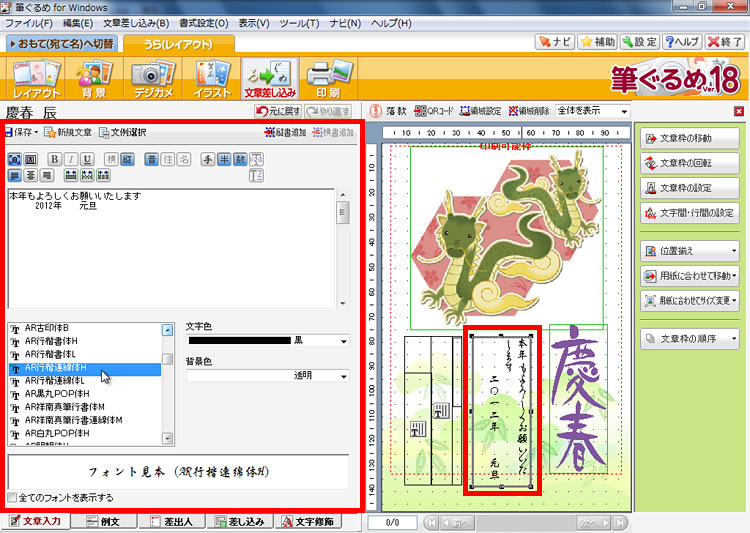Open ヘルプ help button at top right
The width and height of the screenshot is (750, 533).
[682, 42]
